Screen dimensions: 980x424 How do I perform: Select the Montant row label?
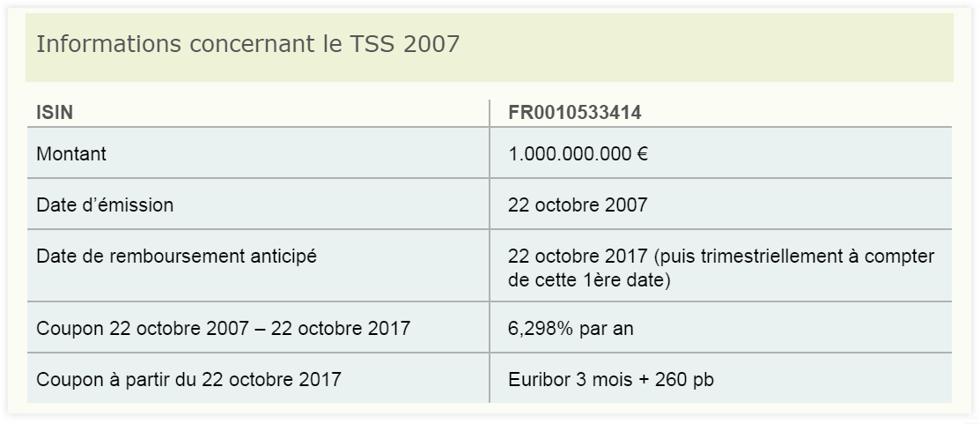coord(71,153)
